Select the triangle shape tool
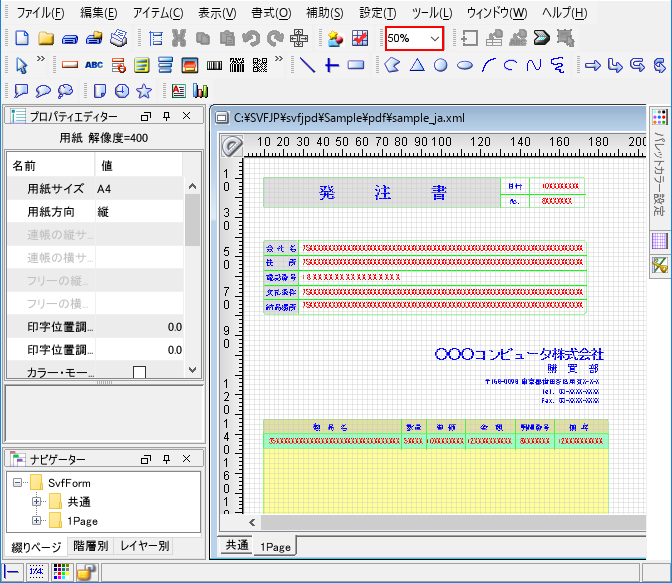 tap(417, 65)
